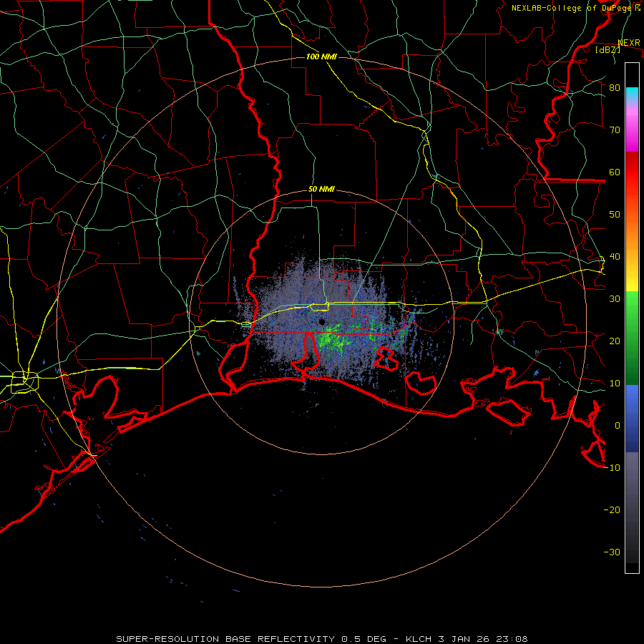The image size is (644, 644).
Task: Click the [dBZ] unit label
Action: tap(608, 49)
